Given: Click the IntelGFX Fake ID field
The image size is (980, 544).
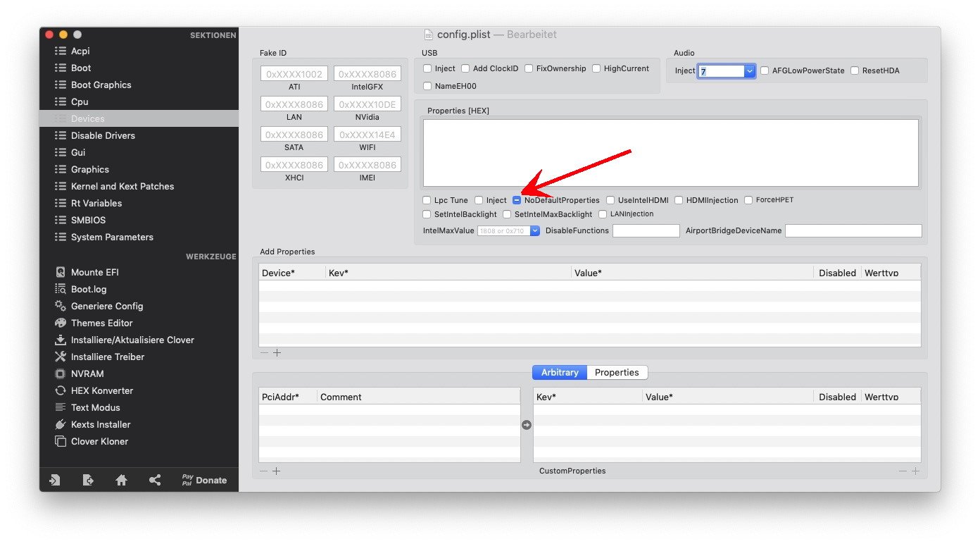Looking at the screenshot, I should (x=367, y=74).
